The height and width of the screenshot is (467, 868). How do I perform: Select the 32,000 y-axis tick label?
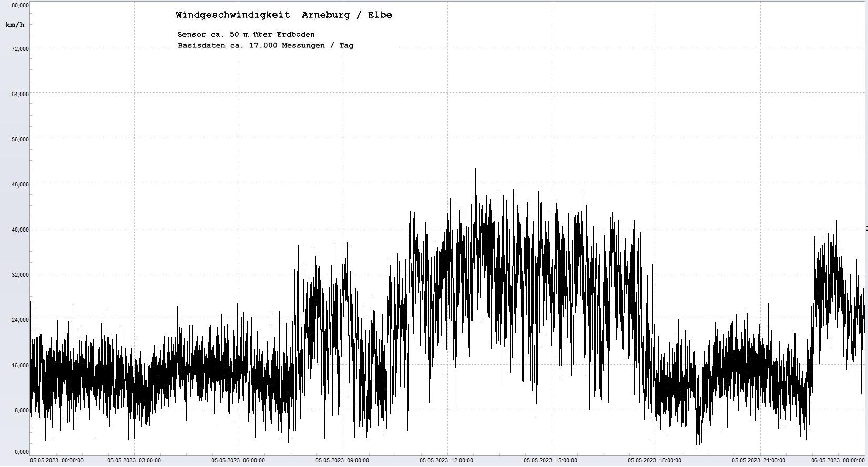(20, 275)
